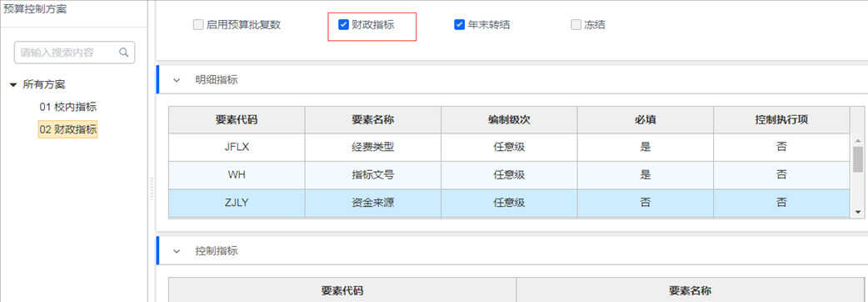Click the 要素名称 column header in 明细指标
This screenshot has height=302, width=868.
click(x=372, y=119)
